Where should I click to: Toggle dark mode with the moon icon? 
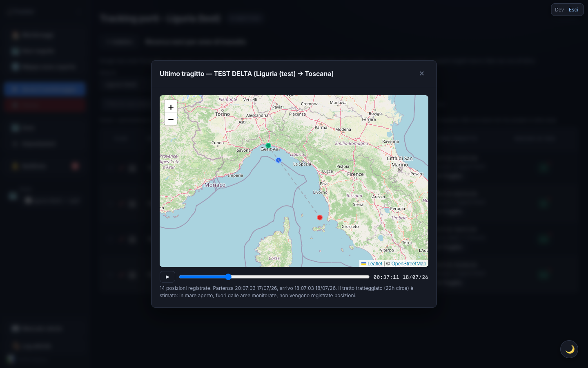pos(569,349)
